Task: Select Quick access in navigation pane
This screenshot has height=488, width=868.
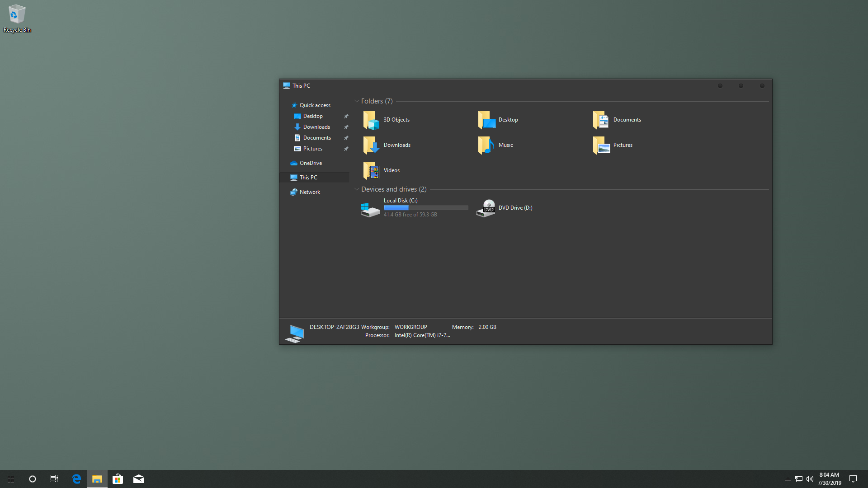Action: coord(315,105)
